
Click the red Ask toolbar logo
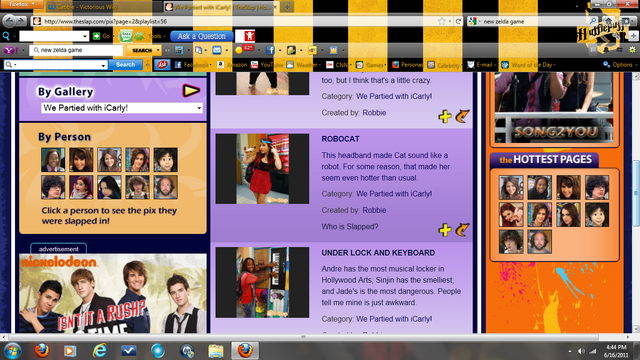tap(162, 64)
